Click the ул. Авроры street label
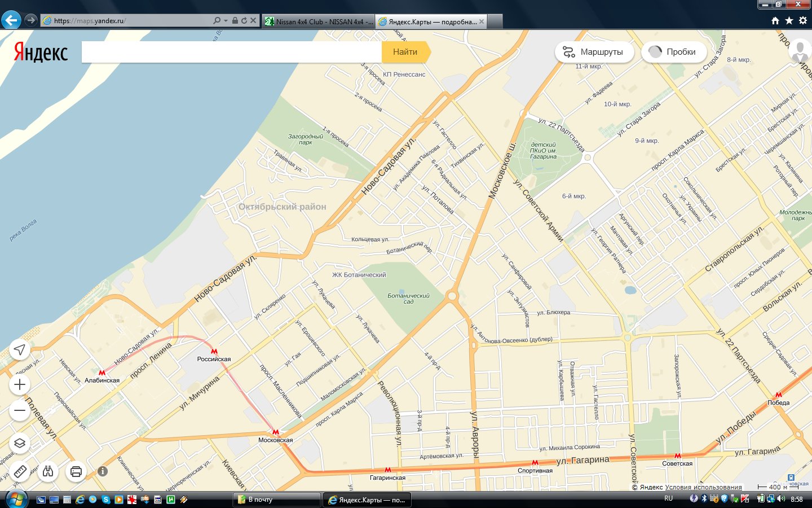812x508 pixels. pos(475,435)
